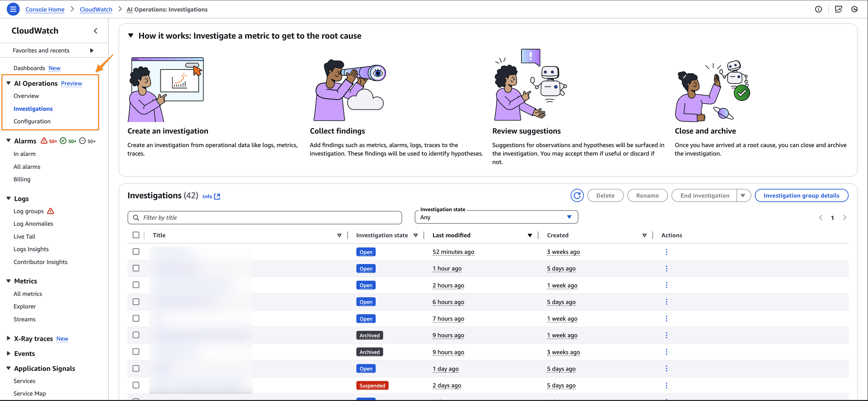
Task: Click the Filter by title search field
Action: [x=264, y=218]
